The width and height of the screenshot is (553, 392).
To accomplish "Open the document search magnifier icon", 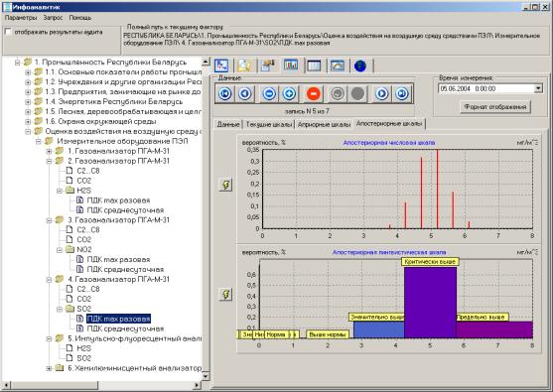I will click(x=244, y=65).
